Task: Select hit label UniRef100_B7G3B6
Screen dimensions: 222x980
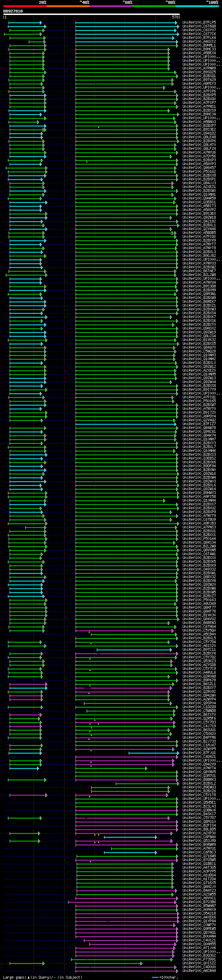Action: pos(199,902)
